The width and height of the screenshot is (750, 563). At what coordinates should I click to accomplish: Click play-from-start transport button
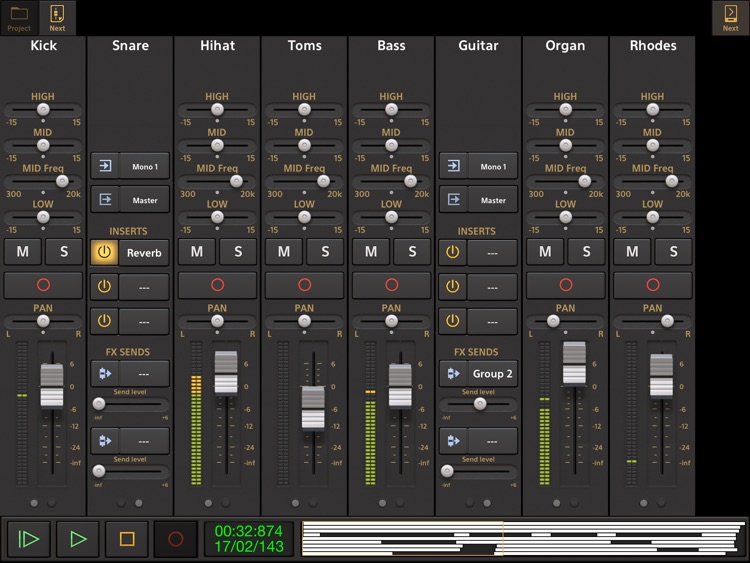coord(28,539)
